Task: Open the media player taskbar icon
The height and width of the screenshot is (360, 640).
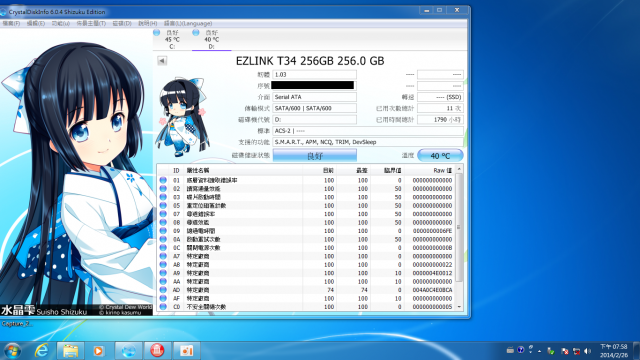Action: point(98,351)
